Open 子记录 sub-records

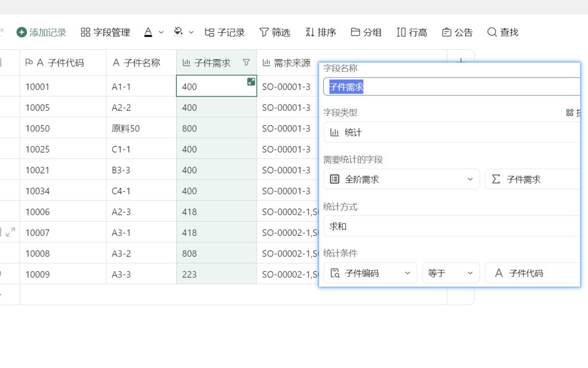(225, 32)
